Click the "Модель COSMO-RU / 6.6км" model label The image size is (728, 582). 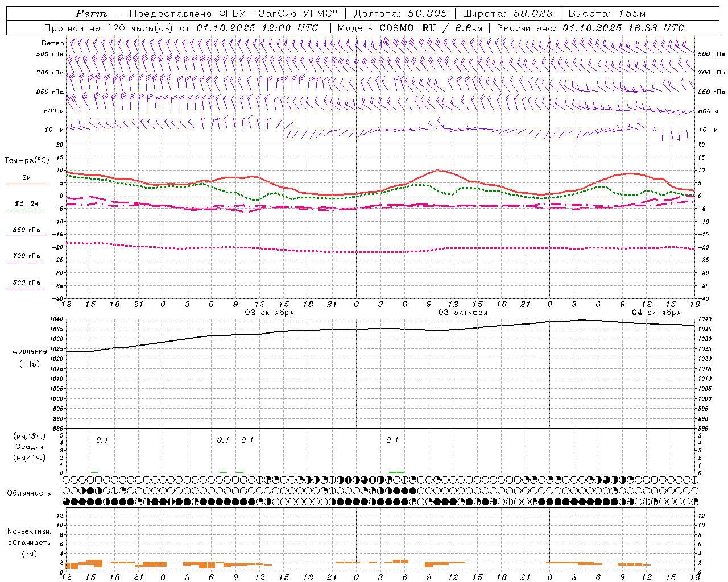click(409, 28)
